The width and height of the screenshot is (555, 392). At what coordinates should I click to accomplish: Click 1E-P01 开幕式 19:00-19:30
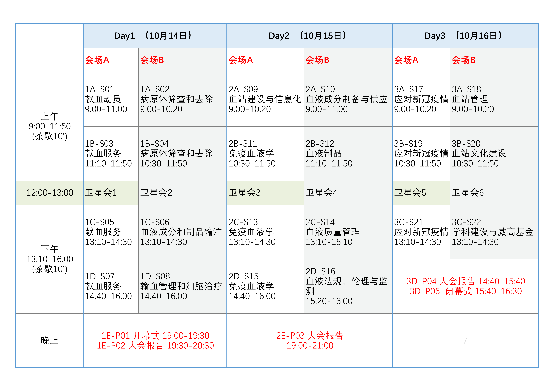pos(155,336)
